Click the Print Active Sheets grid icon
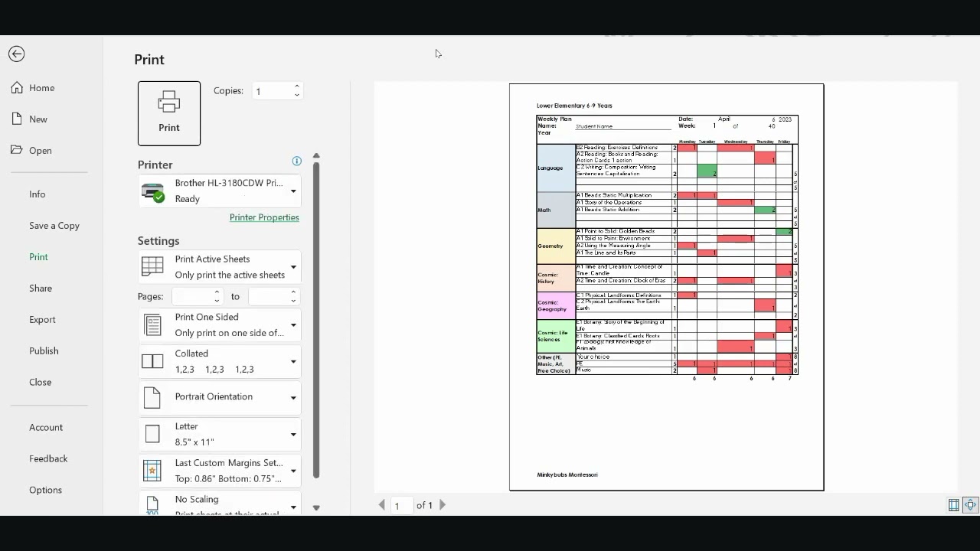 coord(152,266)
